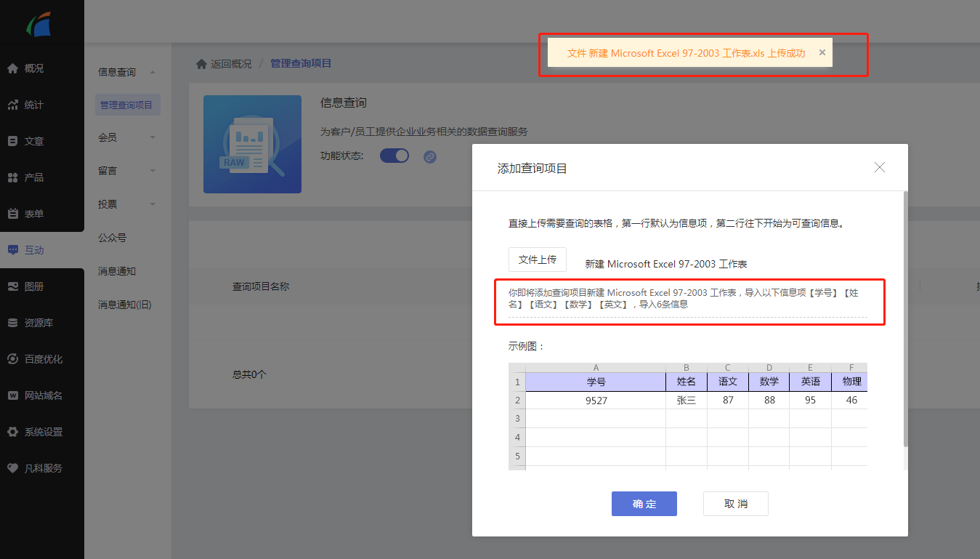Click the 总共0个 count text
Screen dimensions: 980x559
250,374
